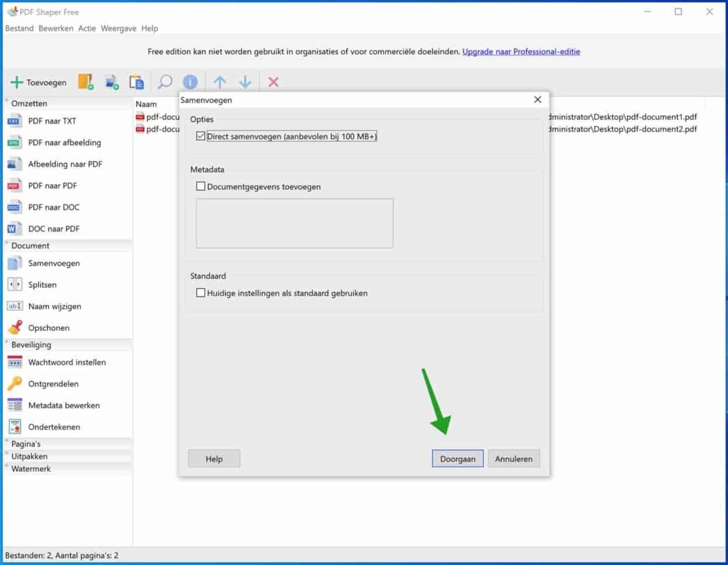Select the Afbeelding naar PDF icon
728x565 pixels.
pyautogui.click(x=14, y=164)
